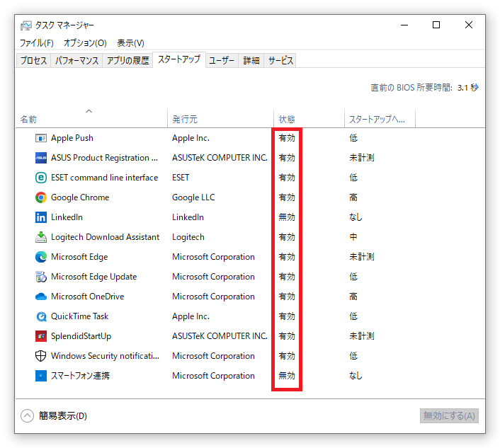Click the ESET publisher cell
The image size is (500, 448).
(181, 178)
